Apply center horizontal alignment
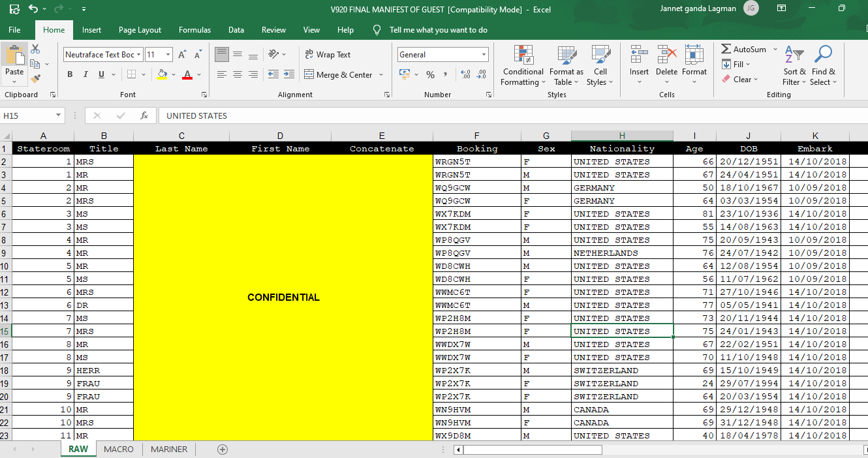The image size is (868, 458). [238, 75]
